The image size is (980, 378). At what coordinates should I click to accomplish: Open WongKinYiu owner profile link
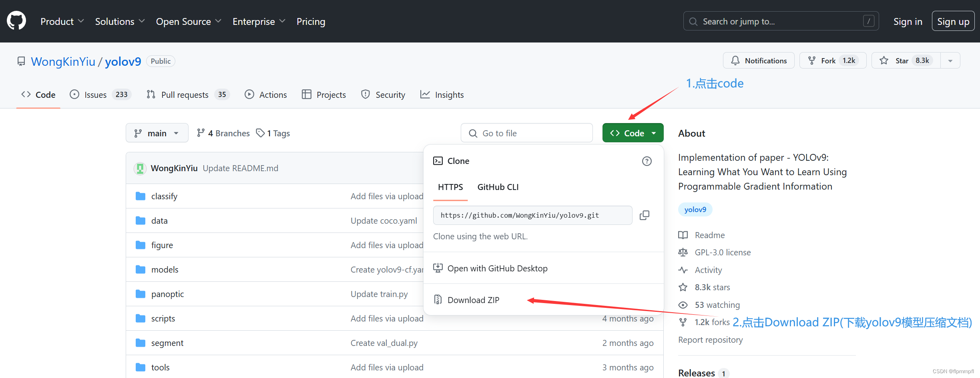tap(63, 61)
